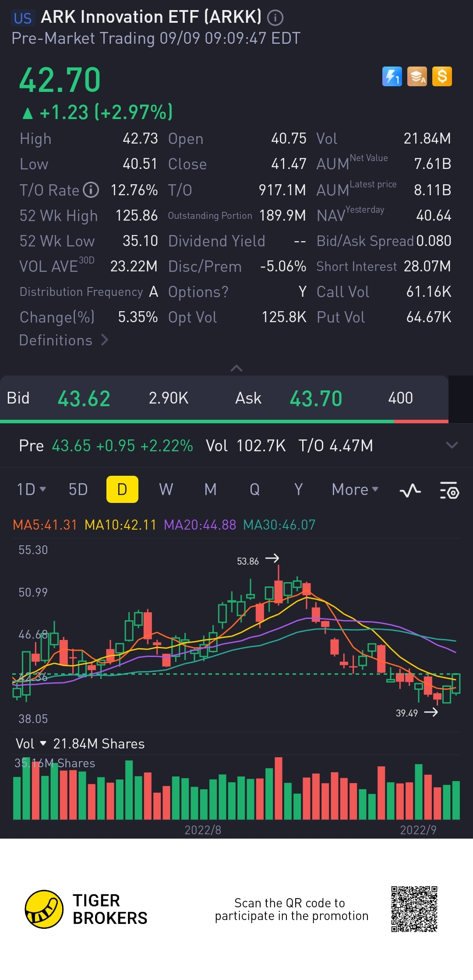Tap the Put Vol value 64.67K
473x980 pixels.
(x=429, y=317)
